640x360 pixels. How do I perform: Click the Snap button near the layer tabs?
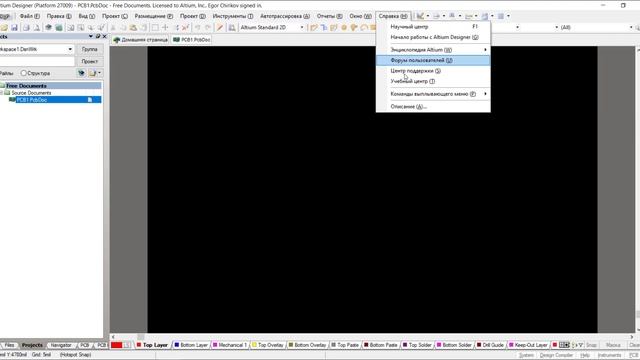(x=591, y=345)
